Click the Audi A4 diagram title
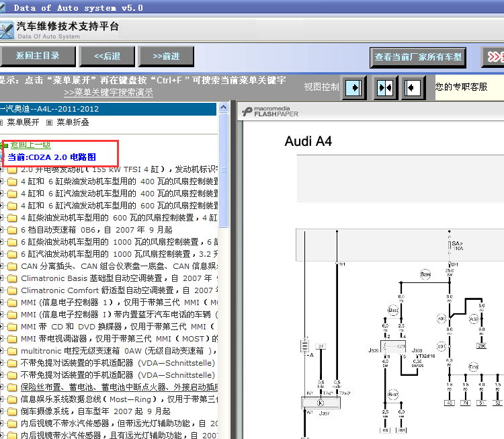 (x=308, y=141)
